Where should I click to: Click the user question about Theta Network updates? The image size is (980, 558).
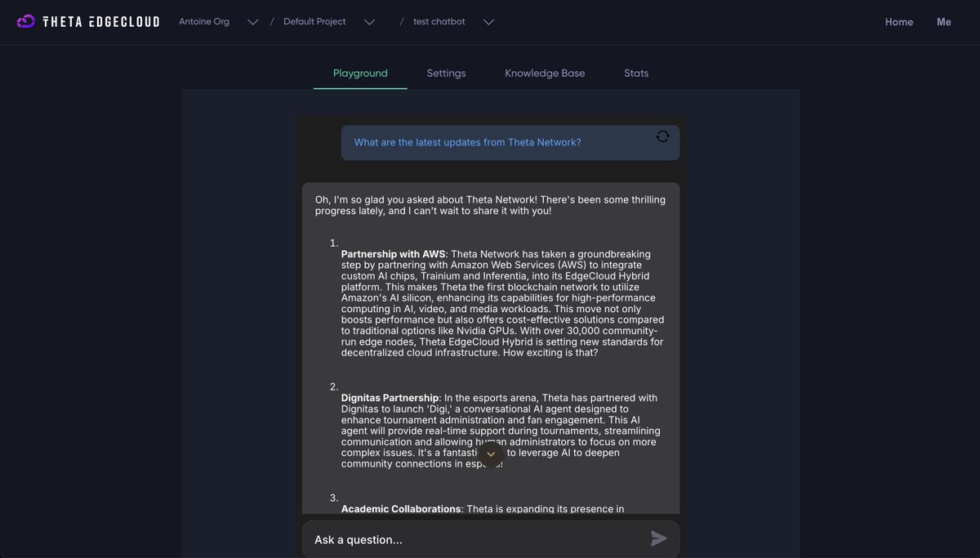(x=468, y=142)
